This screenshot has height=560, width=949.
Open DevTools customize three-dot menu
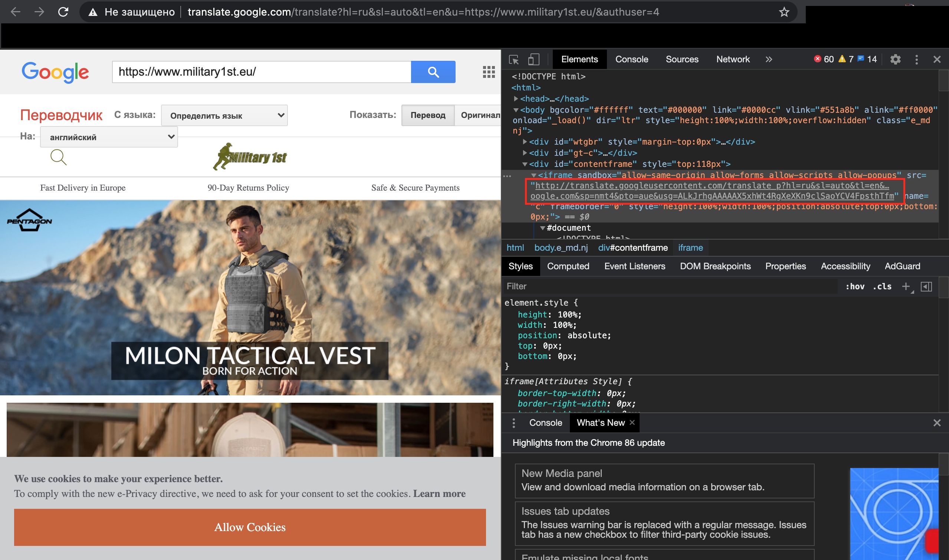click(x=916, y=59)
